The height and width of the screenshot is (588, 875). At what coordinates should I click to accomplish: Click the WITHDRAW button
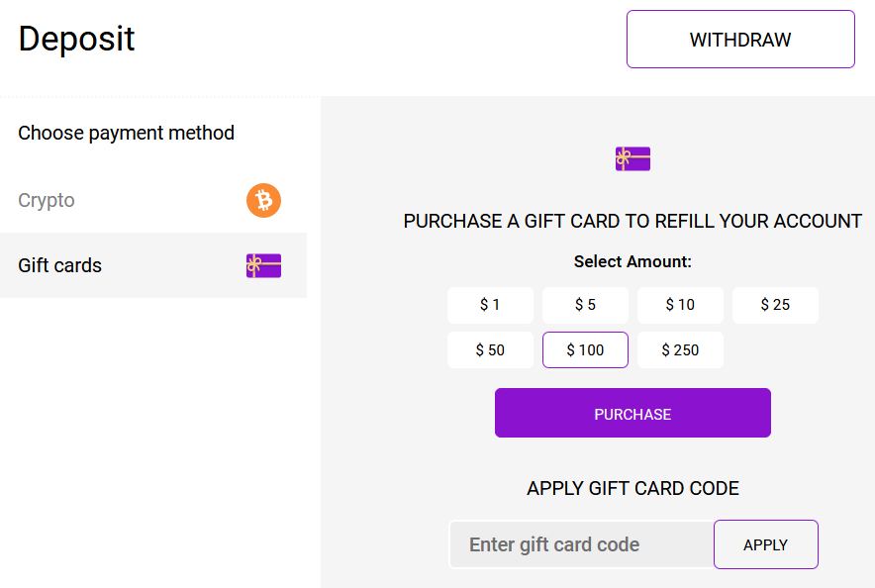[x=740, y=40]
